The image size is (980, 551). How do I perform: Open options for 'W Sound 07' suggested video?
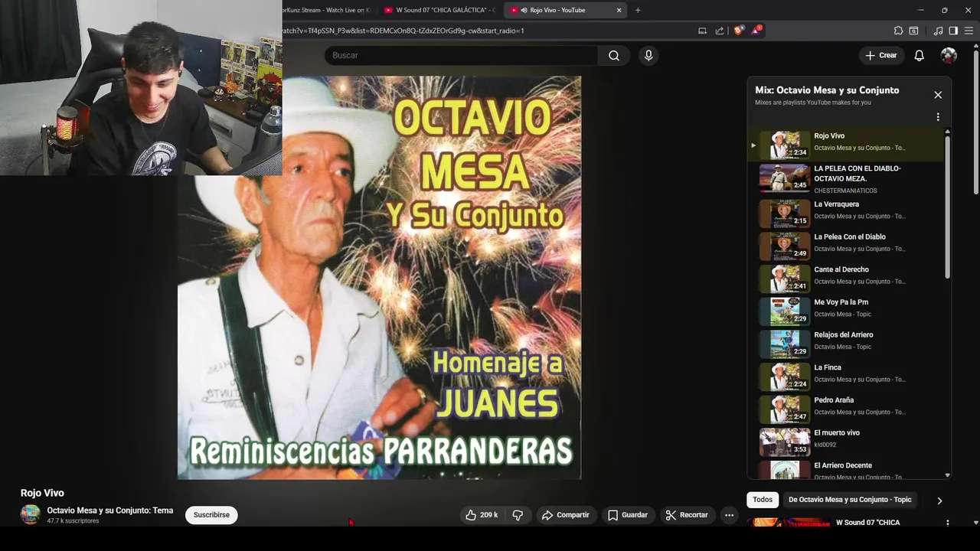point(947,523)
